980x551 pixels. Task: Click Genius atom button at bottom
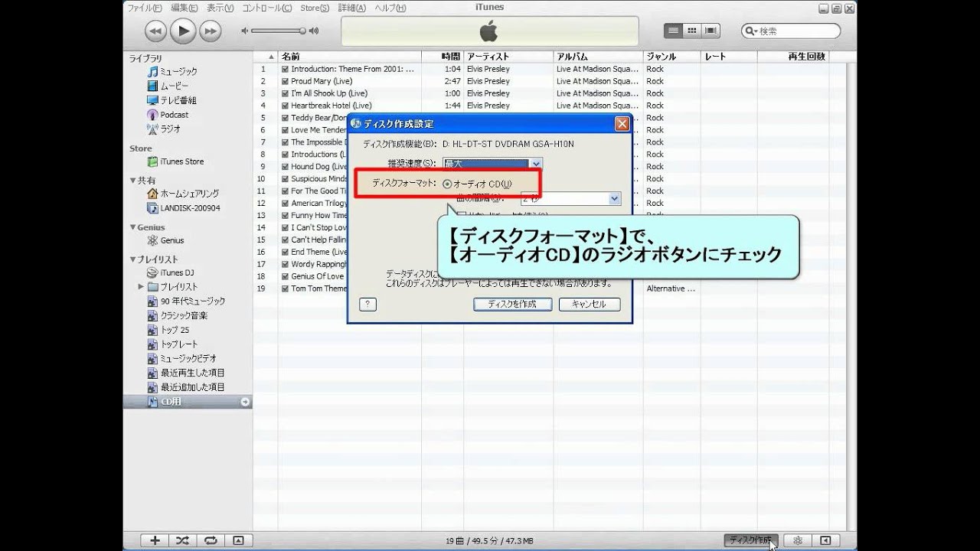pos(797,540)
